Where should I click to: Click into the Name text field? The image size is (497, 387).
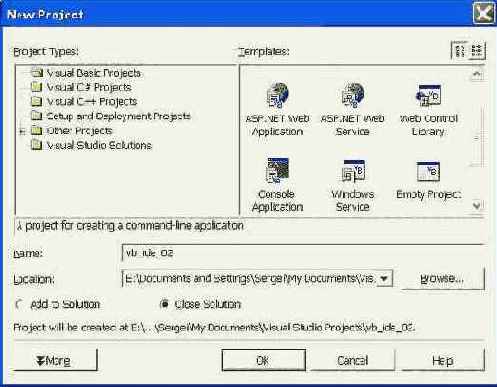tap(303, 253)
